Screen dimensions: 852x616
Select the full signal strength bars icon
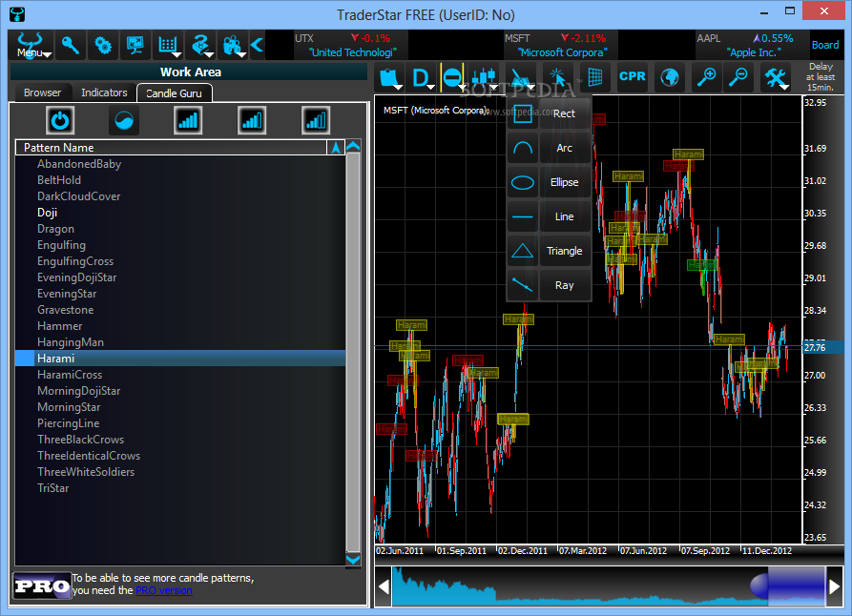(x=188, y=120)
